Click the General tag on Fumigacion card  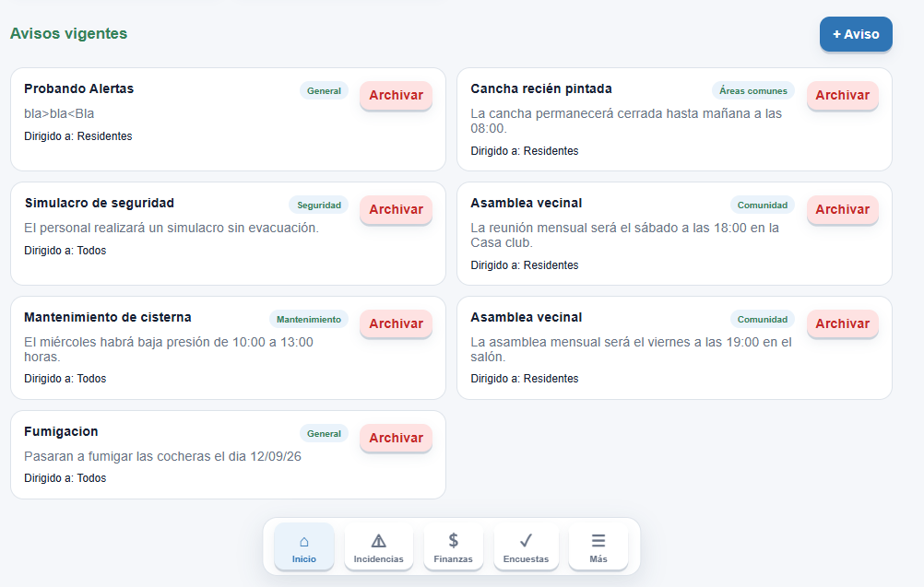(x=324, y=433)
